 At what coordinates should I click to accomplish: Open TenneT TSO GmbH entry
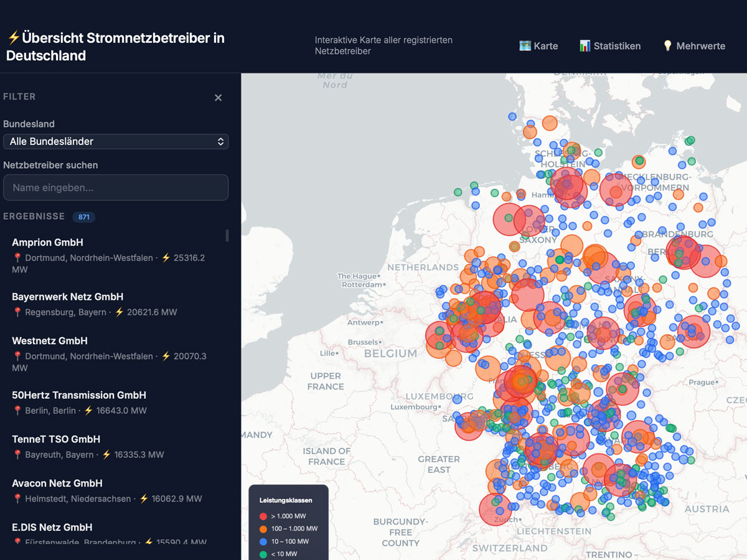tap(116, 447)
